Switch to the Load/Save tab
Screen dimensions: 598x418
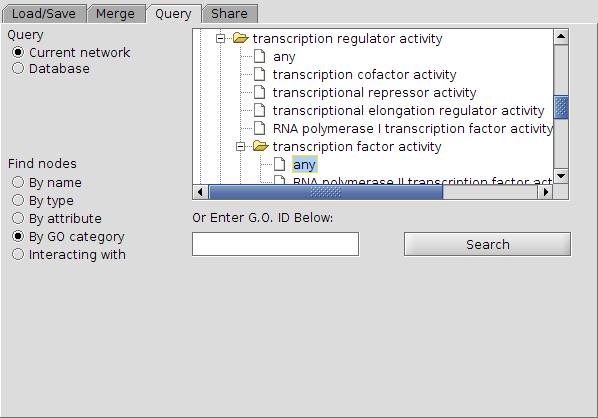coord(44,14)
